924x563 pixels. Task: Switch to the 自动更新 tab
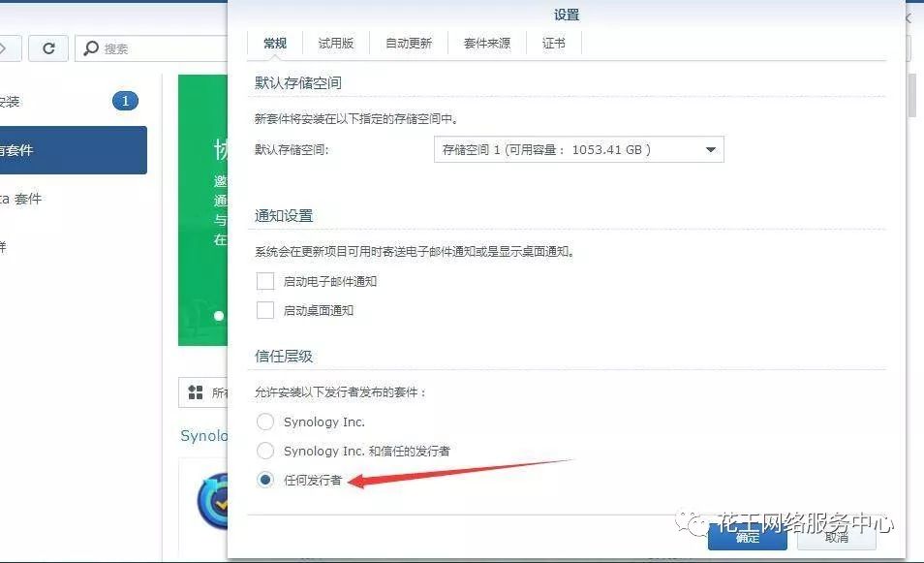pyautogui.click(x=408, y=43)
